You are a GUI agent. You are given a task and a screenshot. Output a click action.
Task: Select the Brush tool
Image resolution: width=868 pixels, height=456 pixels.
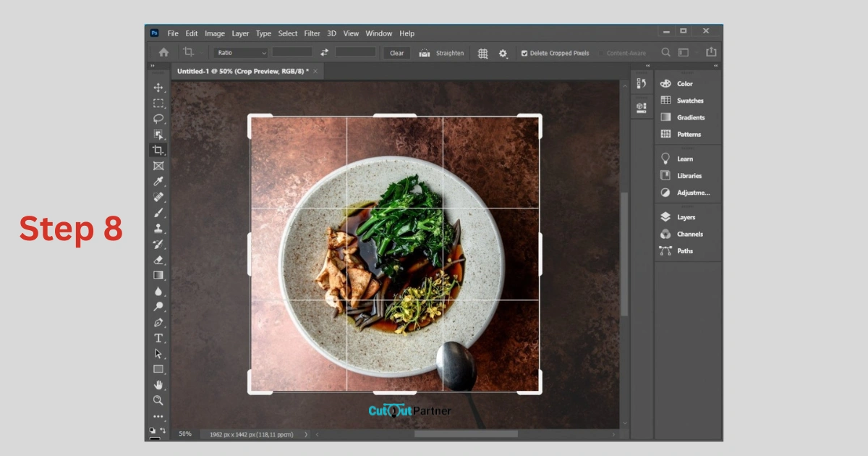tap(158, 213)
